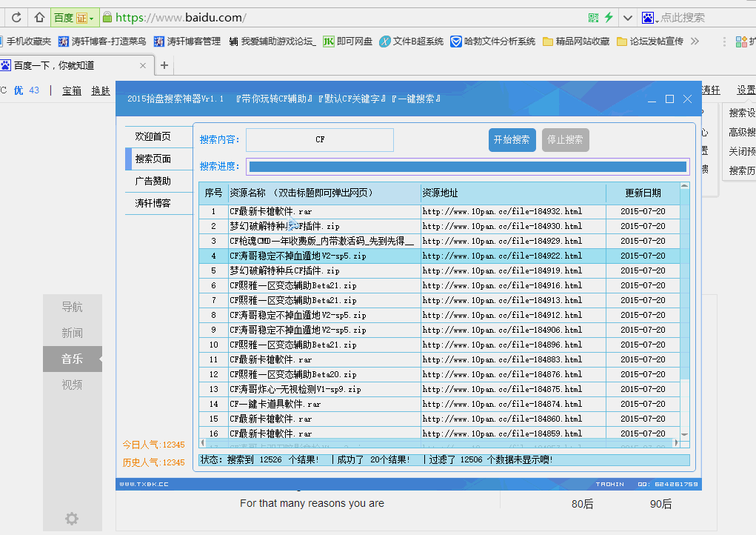Image resolution: width=756 pixels, height=535 pixels.
Task: Close the Baidu browser tab
Action: click(x=143, y=65)
